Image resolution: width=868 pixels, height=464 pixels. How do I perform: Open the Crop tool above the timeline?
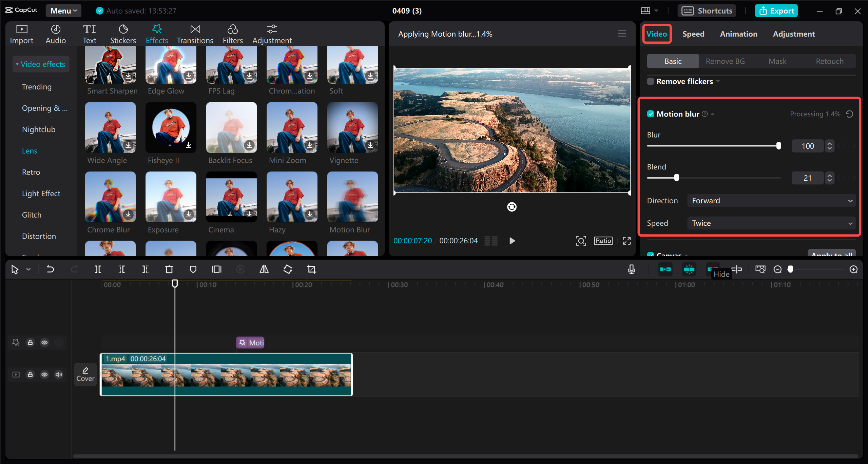pos(311,269)
